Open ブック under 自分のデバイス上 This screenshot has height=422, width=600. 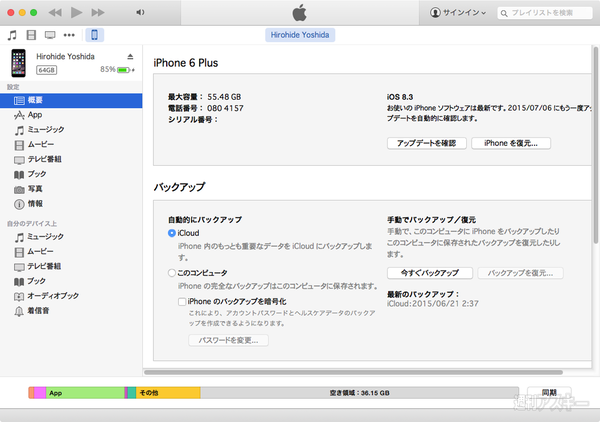[x=71, y=281]
